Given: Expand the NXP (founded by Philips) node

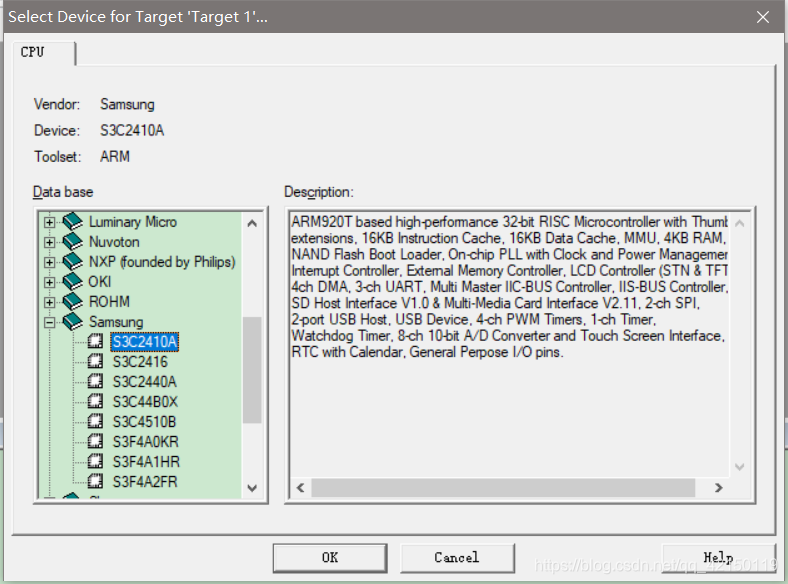Looking at the screenshot, I should 49,262.
